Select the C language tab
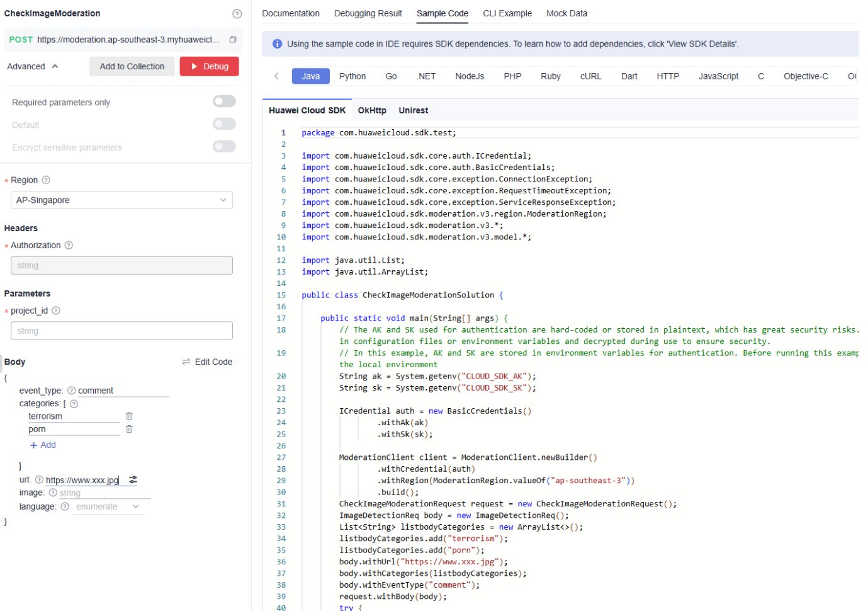868x611 pixels. 761,76
